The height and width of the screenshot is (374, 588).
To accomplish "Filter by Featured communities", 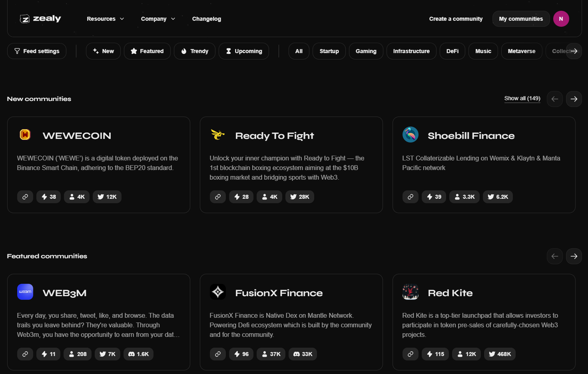I will point(147,51).
